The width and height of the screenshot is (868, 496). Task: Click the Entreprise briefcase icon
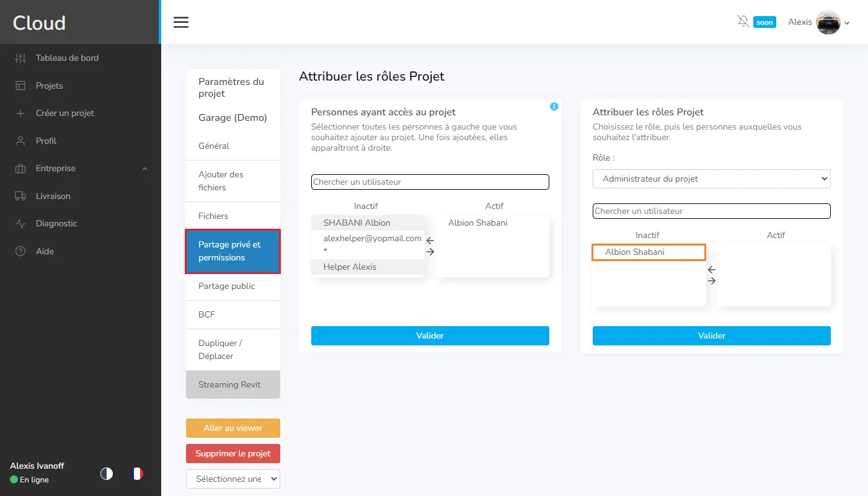[20, 169]
